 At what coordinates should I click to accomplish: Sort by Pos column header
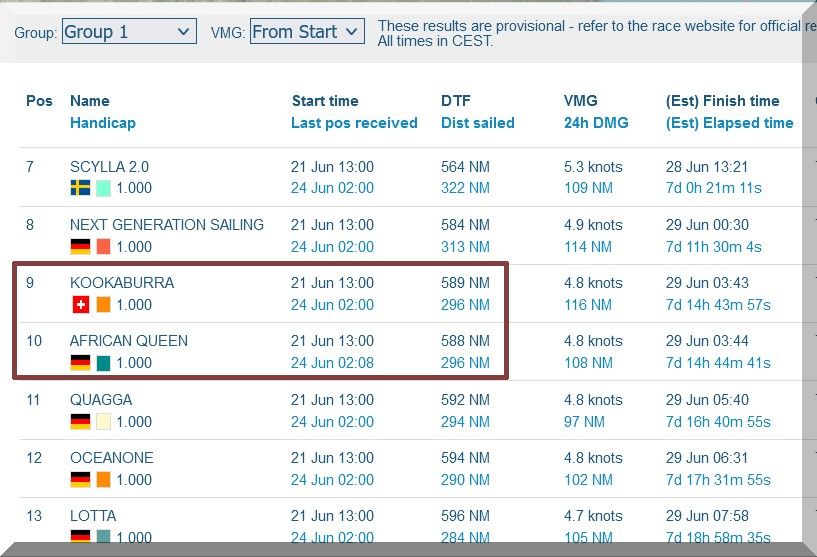click(39, 101)
